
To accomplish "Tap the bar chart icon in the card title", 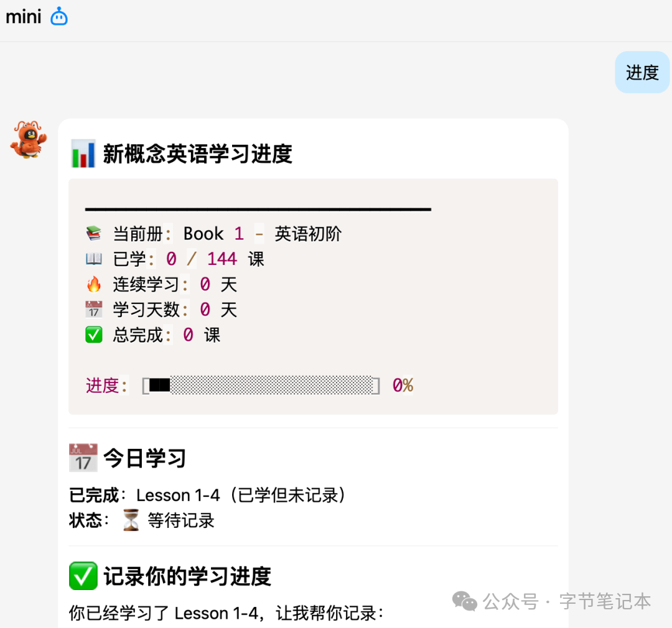I will click(x=83, y=153).
